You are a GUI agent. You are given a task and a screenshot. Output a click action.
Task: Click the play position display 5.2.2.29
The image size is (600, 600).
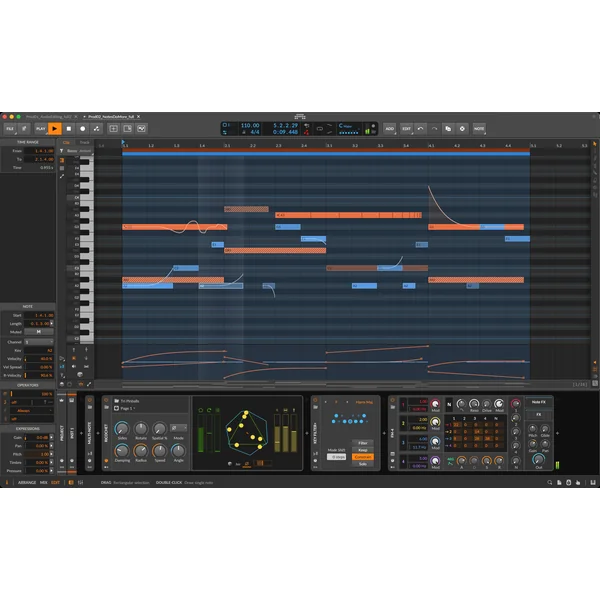click(285, 126)
